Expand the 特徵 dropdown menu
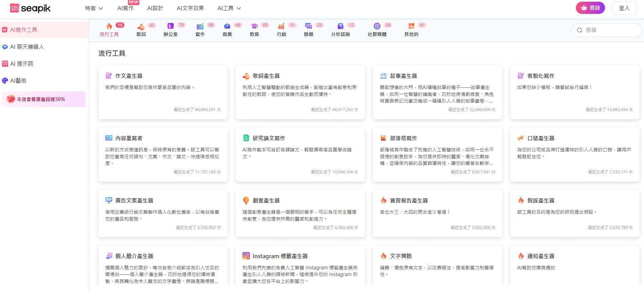The width and height of the screenshot is (644, 291). coord(94,8)
